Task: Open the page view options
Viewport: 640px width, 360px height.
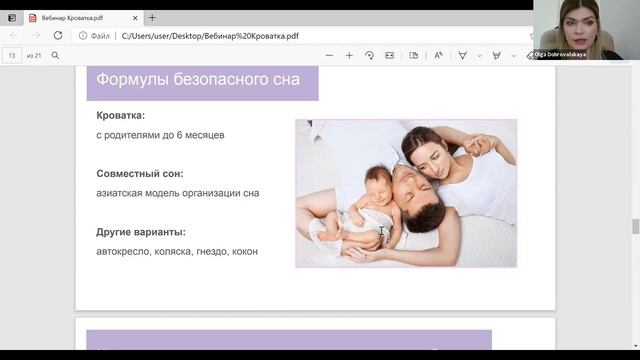Action: tap(413, 56)
